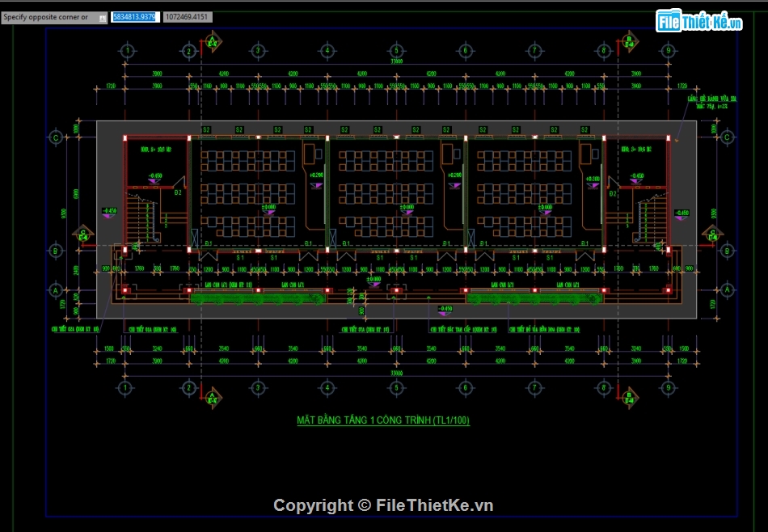The height and width of the screenshot is (532, 768).
Task: Pick section marker A below the plan
Action: click(213, 397)
